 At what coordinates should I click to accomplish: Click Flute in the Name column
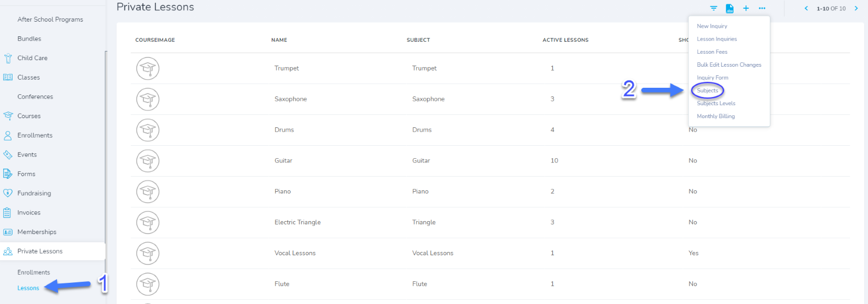(282, 284)
